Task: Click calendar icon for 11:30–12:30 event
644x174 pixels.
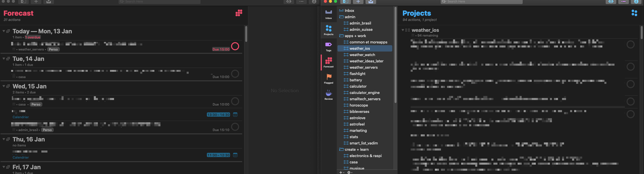Action: (235, 155)
